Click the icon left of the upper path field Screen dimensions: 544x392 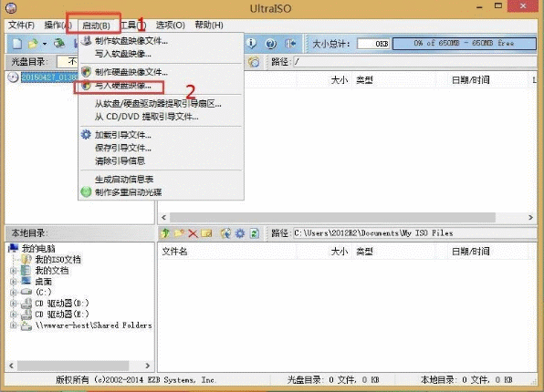point(254,62)
